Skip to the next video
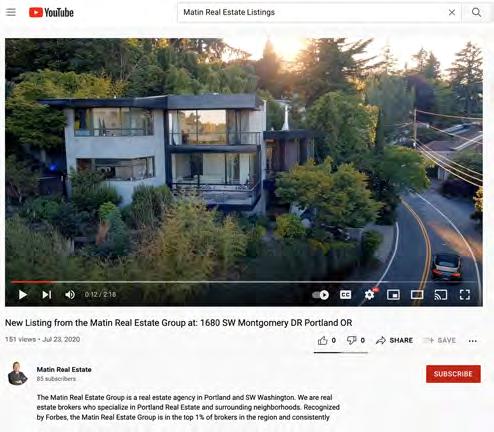The height and width of the screenshot is (432, 494). 47,295
